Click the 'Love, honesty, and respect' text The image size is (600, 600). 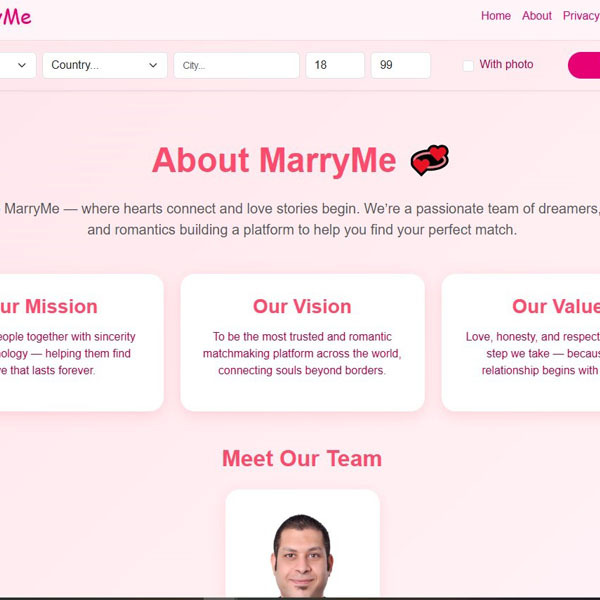(x=533, y=337)
